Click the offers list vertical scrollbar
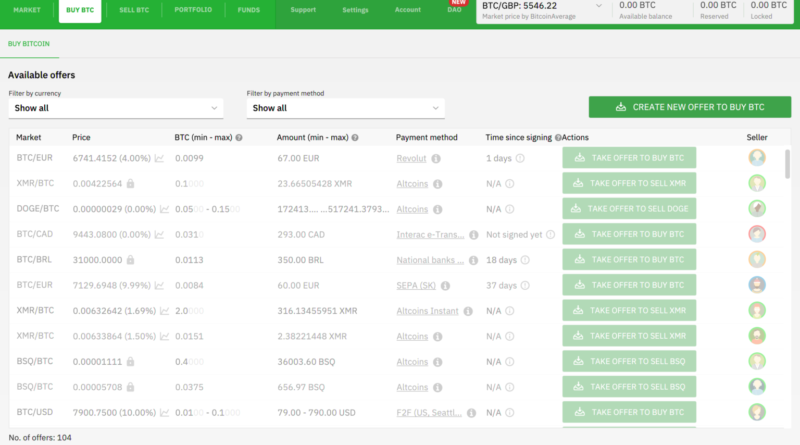The width and height of the screenshot is (800, 445). coord(787,164)
